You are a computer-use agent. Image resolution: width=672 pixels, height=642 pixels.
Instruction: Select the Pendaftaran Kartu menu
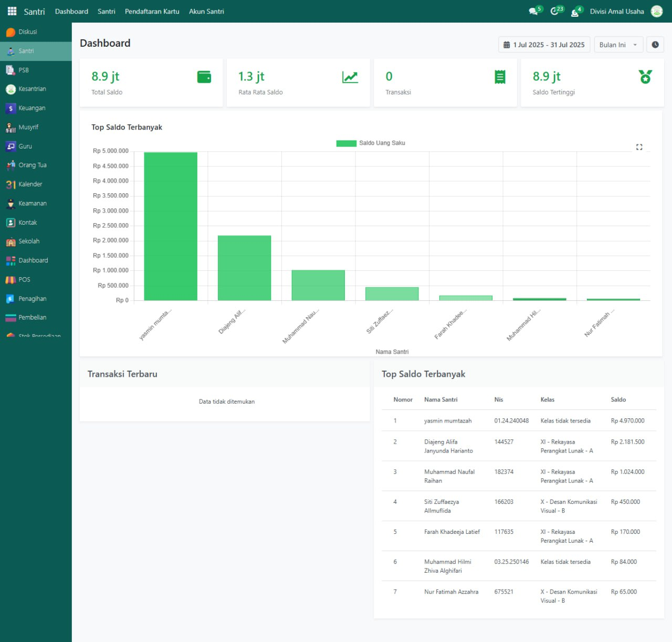(x=152, y=12)
